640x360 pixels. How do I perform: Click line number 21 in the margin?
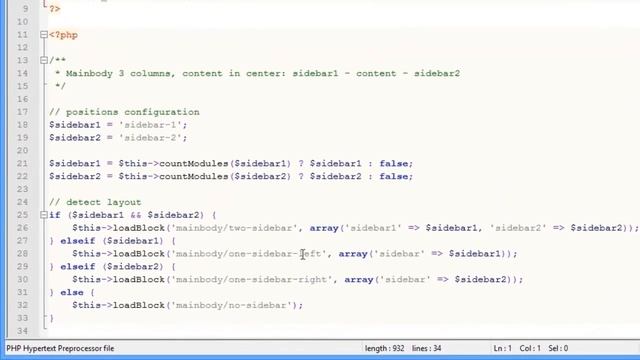(x=23, y=163)
